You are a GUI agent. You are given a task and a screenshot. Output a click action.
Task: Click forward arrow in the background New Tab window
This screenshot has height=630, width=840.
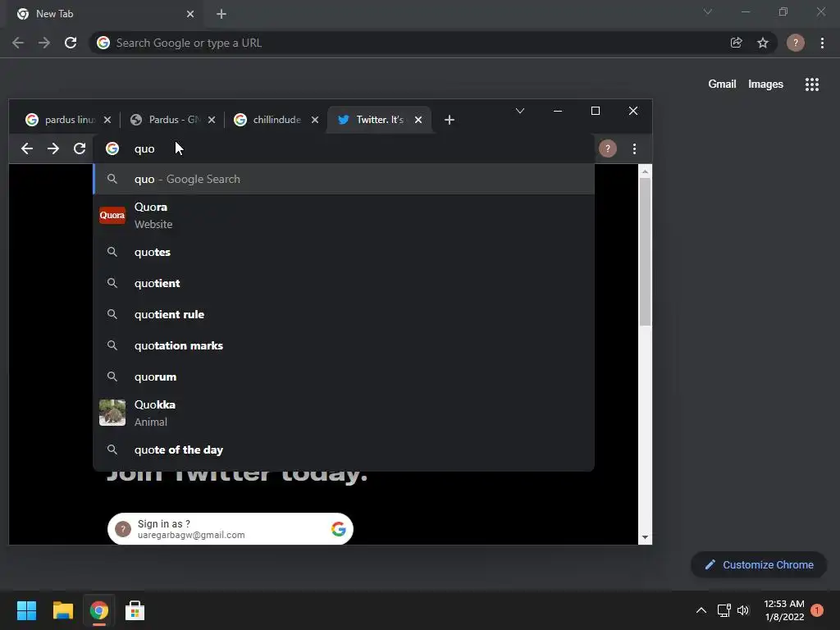pyautogui.click(x=44, y=43)
